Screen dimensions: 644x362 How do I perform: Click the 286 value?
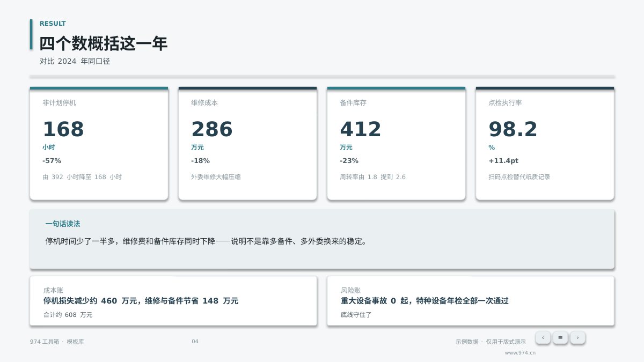212,129
